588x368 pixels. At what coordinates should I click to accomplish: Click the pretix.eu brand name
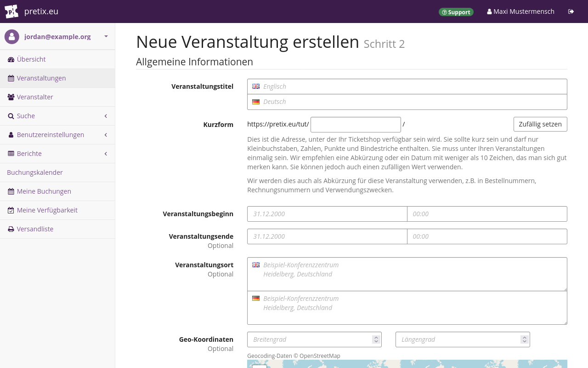coord(41,11)
